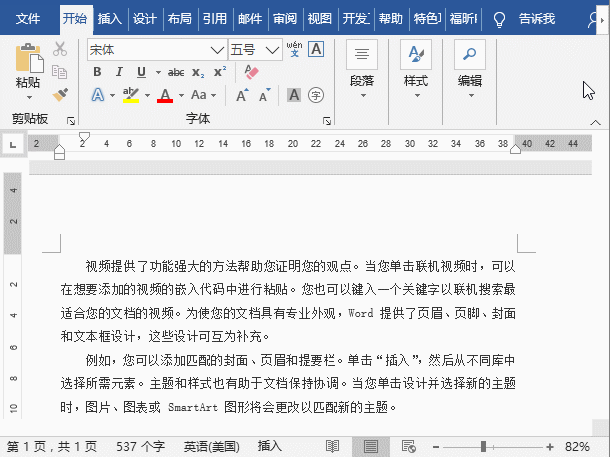The width and height of the screenshot is (610, 457).
Task: Expand the 样式 styles group
Action: 416,69
